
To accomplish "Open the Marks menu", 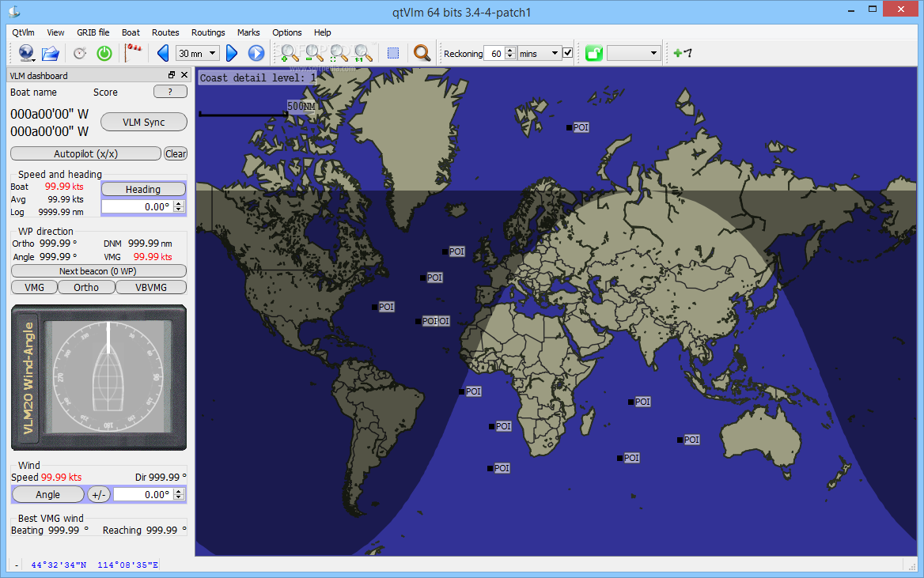I will [248, 32].
